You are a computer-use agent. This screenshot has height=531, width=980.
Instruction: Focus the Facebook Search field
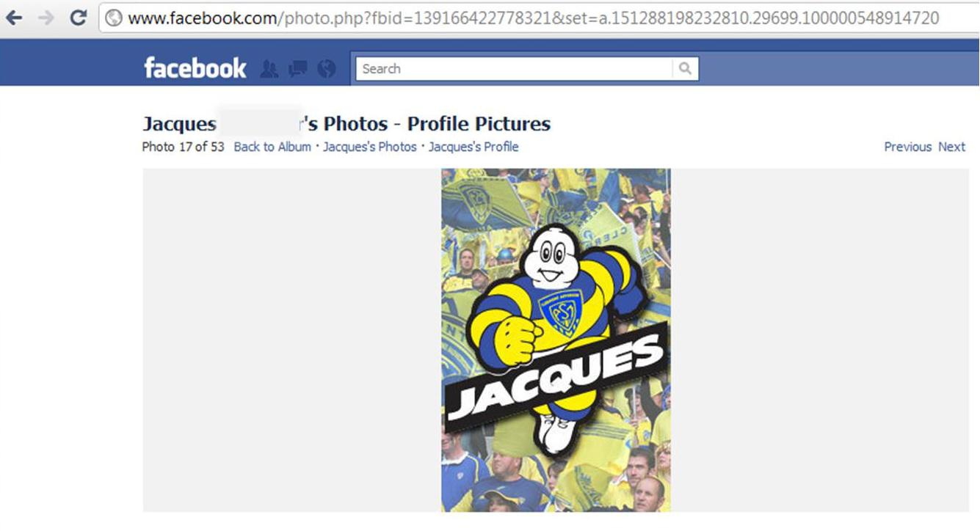(x=515, y=69)
